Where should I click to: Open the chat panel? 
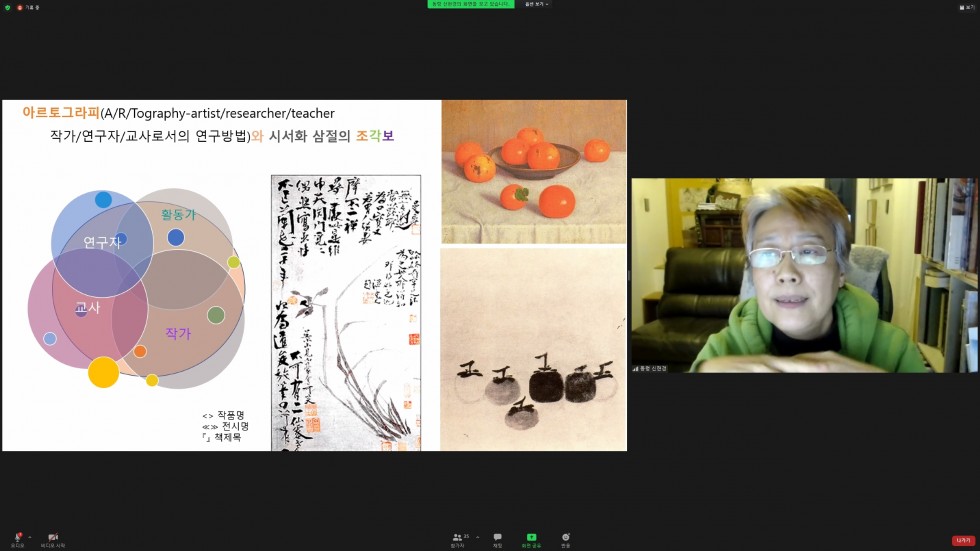pyautogui.click(x=498, y=538)
